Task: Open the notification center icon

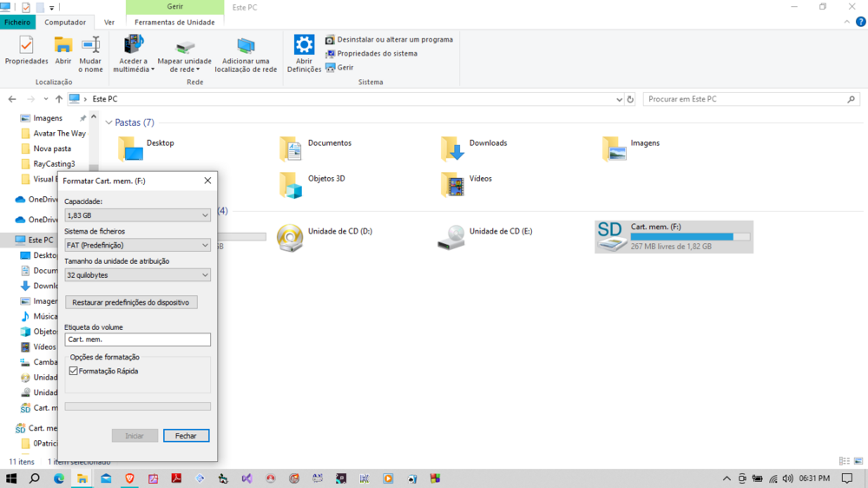Action: coord(847,478)
